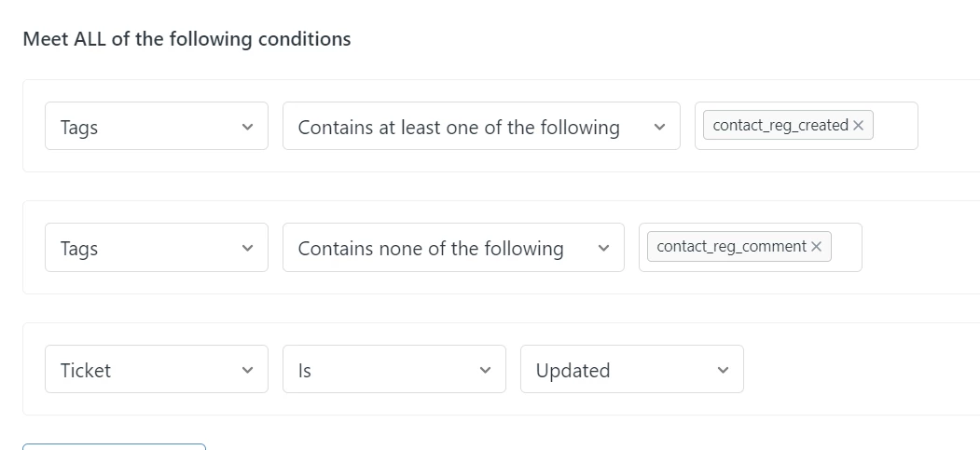
Task: Remove the contact_reg_created tag
Action: pos(859,126)
